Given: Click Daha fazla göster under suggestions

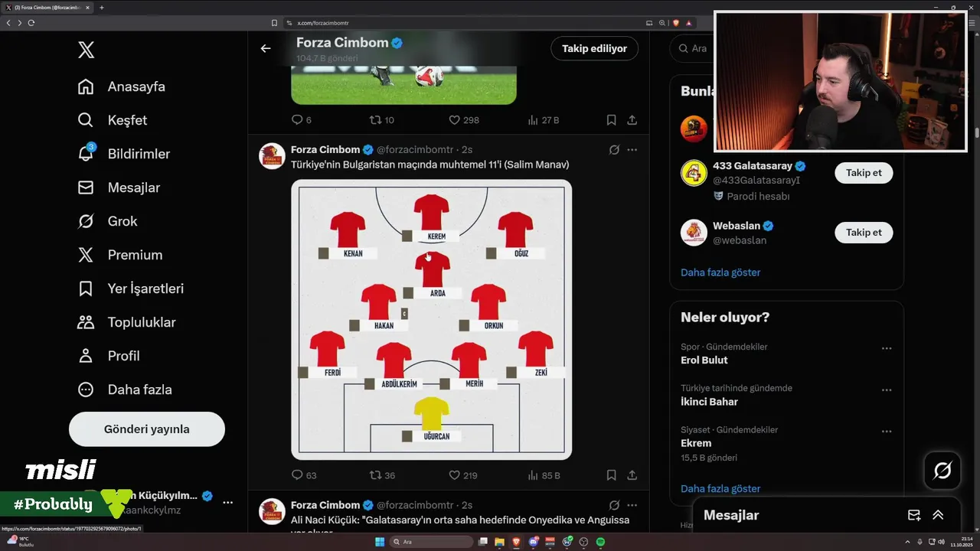Looking at the screenshot, I should [x=720, y=272].
